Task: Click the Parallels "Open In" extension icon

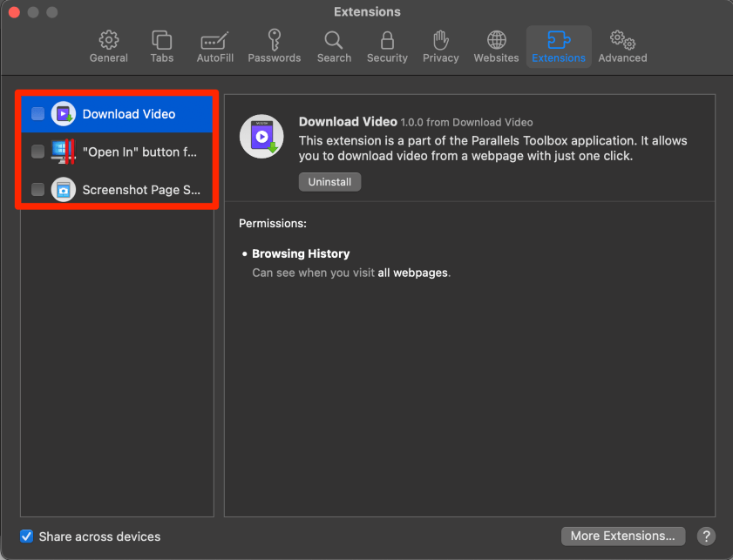Action: coord(63,152)
